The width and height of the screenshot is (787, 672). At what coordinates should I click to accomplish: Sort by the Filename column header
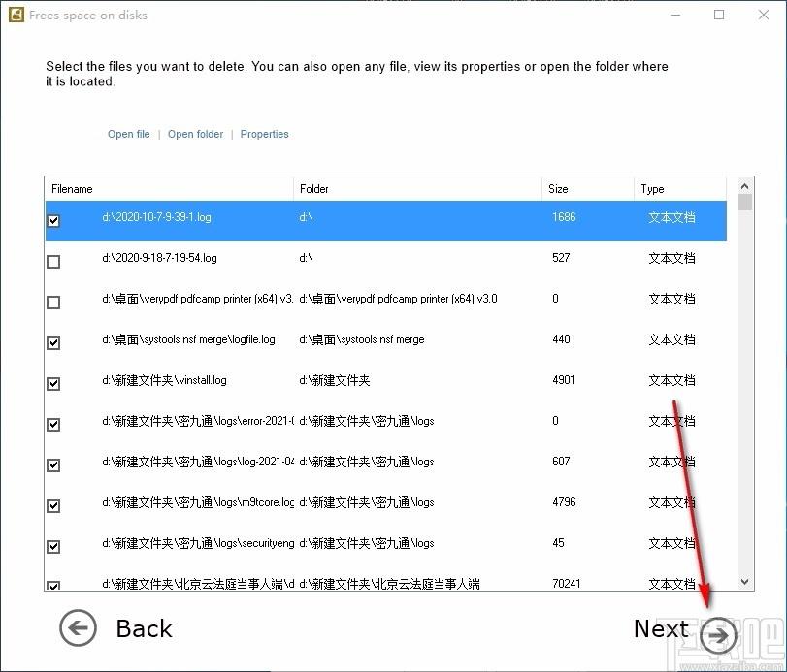(x=169, y=189)
